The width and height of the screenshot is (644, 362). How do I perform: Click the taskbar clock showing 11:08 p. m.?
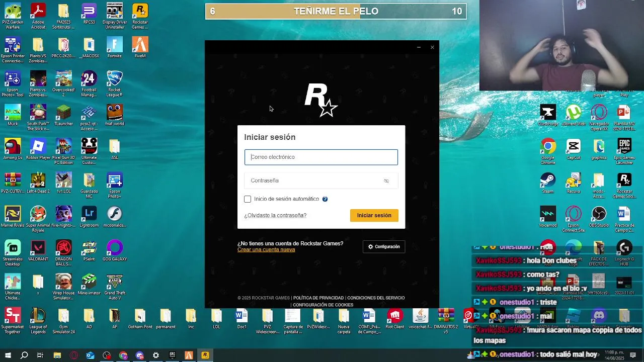point(614,355)
